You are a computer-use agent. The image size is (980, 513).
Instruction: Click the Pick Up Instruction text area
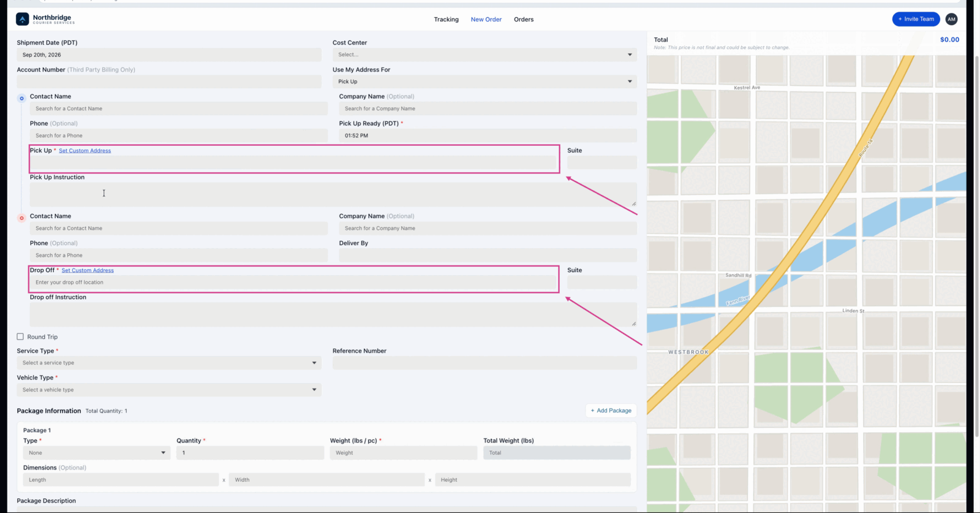pos(333,194)
